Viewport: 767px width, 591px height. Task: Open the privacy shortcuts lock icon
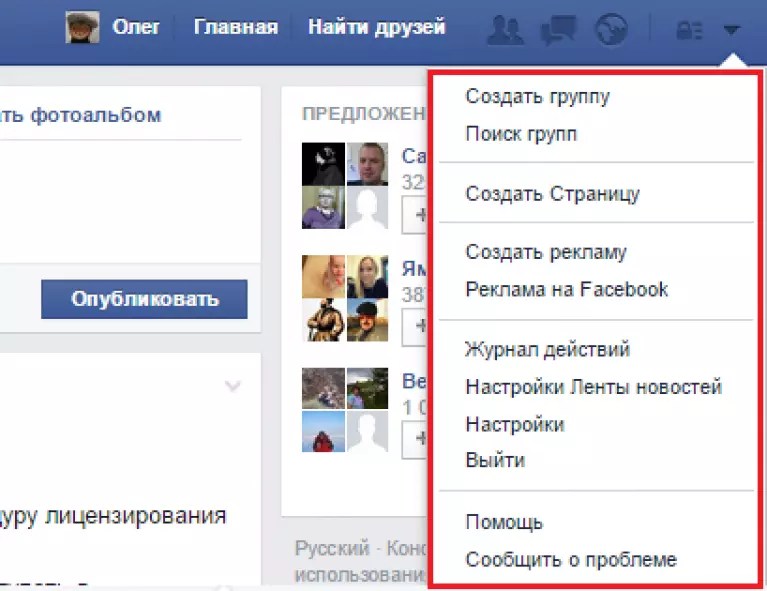[689, 30]
